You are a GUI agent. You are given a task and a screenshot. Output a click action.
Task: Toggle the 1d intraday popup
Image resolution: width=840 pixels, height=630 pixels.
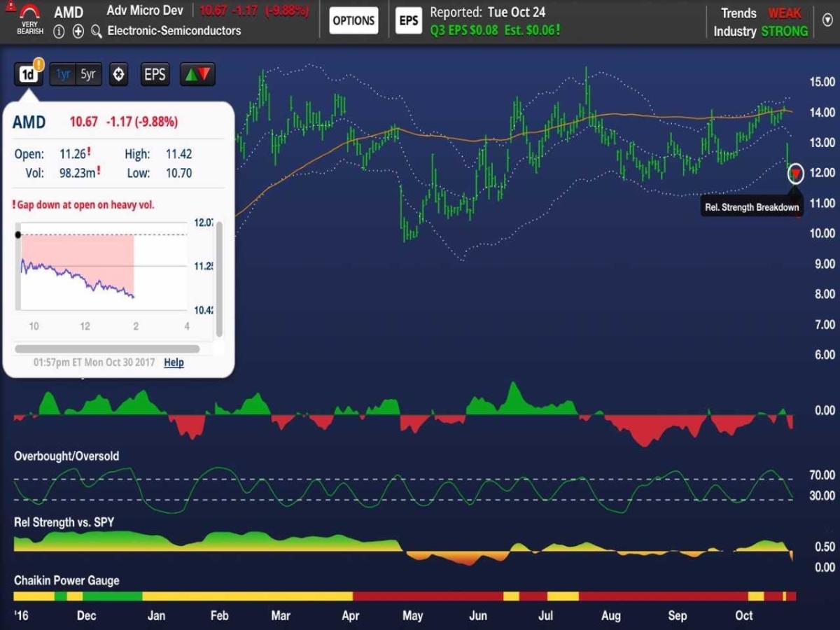(x=28, y=74)
